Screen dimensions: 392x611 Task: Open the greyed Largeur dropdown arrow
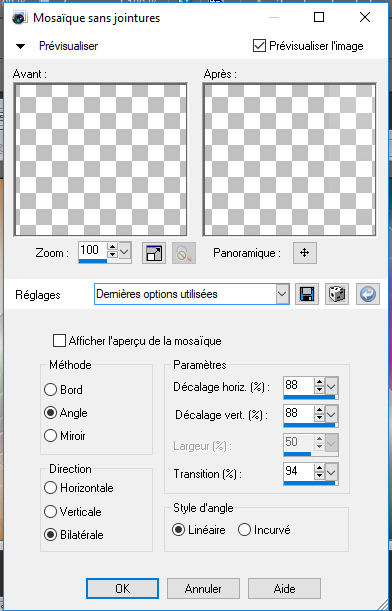pos(331,443)
